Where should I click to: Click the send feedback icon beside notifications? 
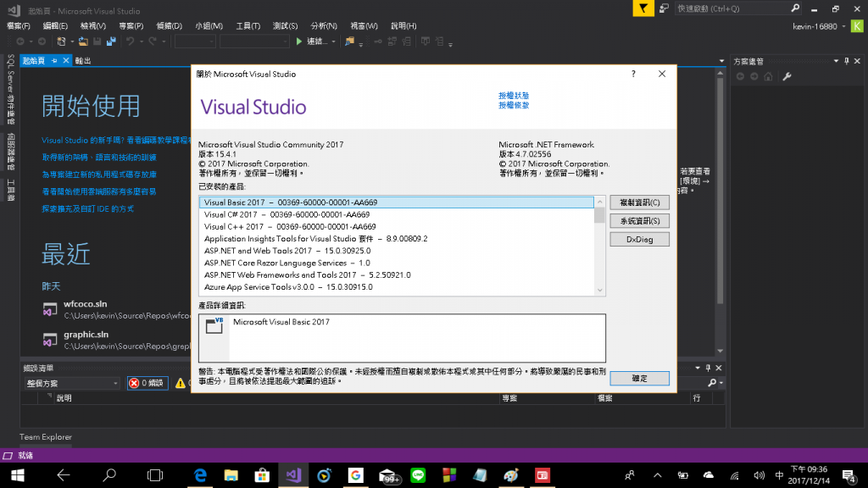point(664,8)
